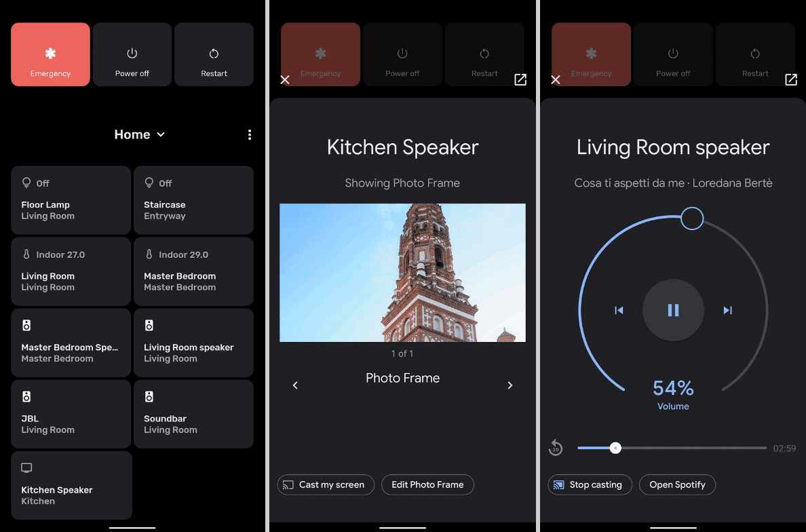The width and height of the screenshot is (806, 532).
Task: Open the Master Bedroom Speaker tile
Action: click(x=71, y=343)
